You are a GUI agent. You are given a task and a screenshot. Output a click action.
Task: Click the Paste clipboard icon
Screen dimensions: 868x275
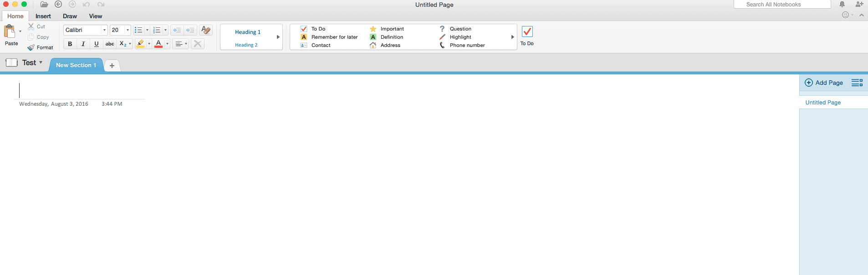(x=10, y=31)
